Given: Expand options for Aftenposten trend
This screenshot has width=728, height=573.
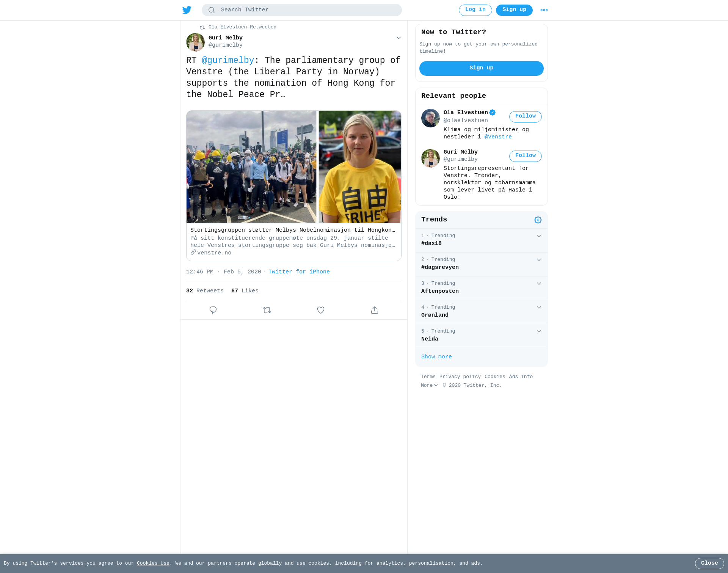Looking at the screenshot, I should tap(539, 284).
